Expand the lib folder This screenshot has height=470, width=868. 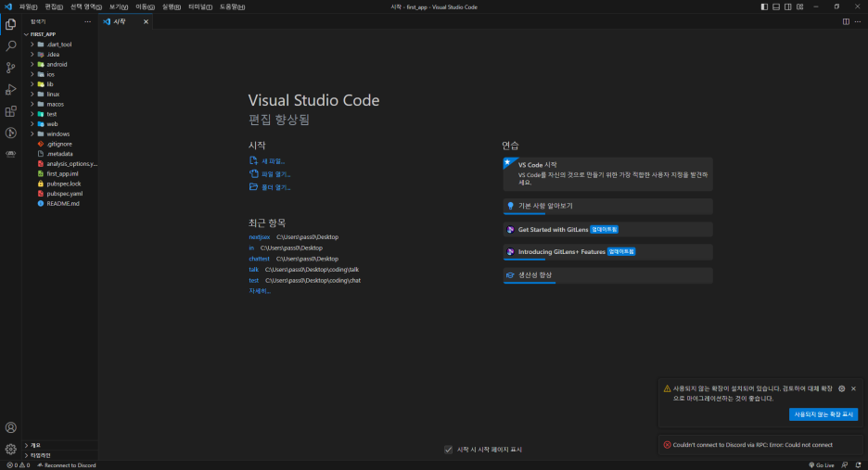(x=59, y=84)
